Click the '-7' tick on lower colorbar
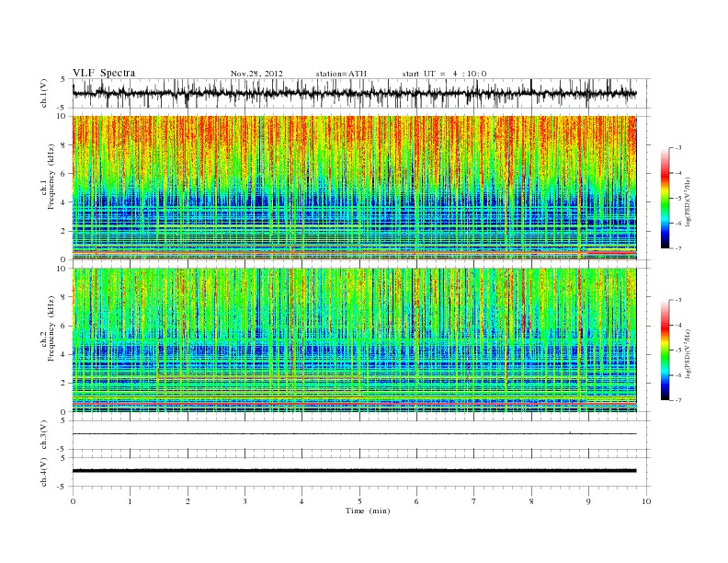728x563 pixels. (678, 400)
